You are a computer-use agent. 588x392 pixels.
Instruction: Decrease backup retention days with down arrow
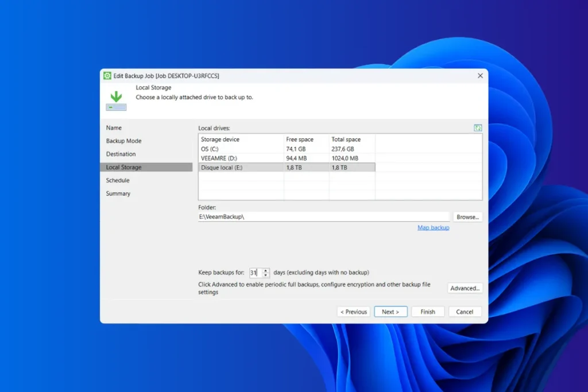pos(265,275)
